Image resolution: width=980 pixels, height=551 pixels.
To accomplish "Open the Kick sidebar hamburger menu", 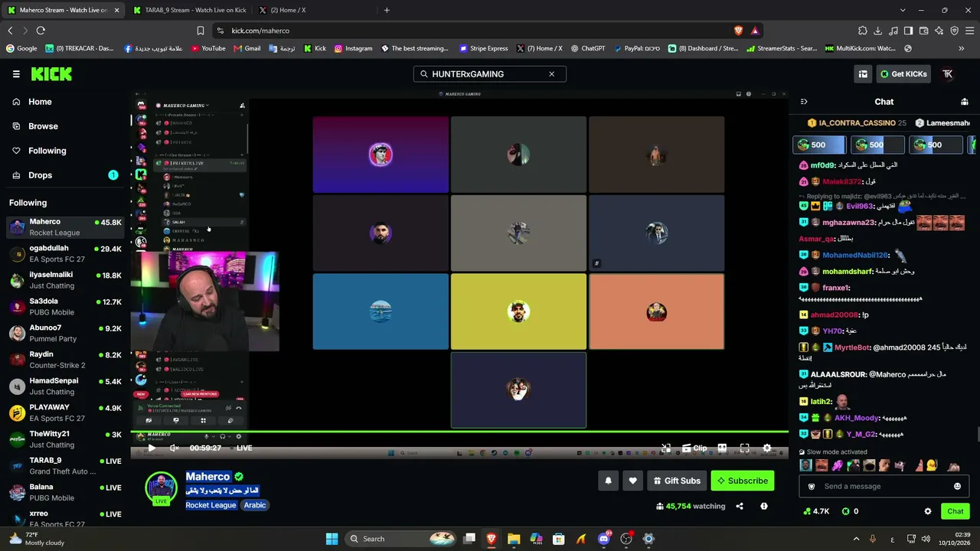I will [16, 74].
